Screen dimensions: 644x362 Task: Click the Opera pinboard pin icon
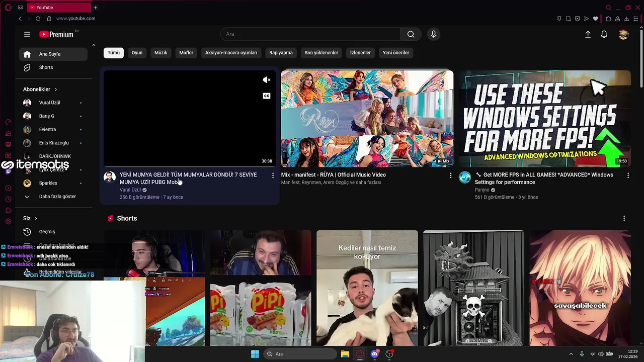559,19
